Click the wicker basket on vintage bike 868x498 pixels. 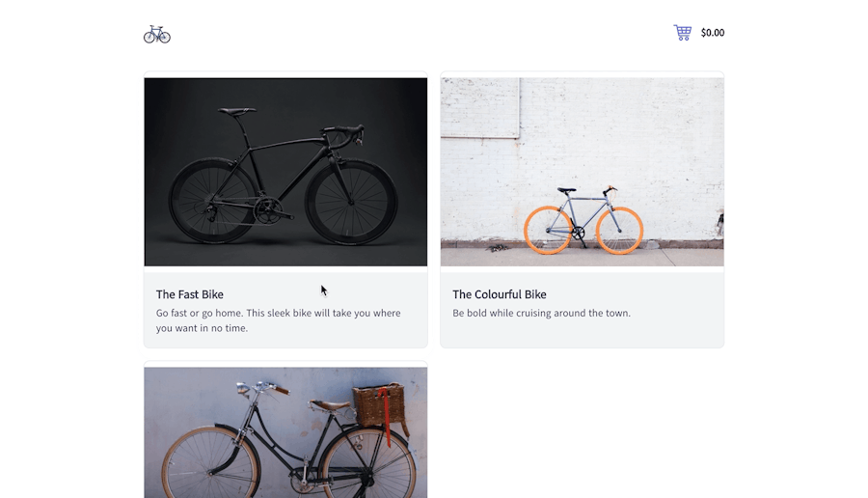380,404
